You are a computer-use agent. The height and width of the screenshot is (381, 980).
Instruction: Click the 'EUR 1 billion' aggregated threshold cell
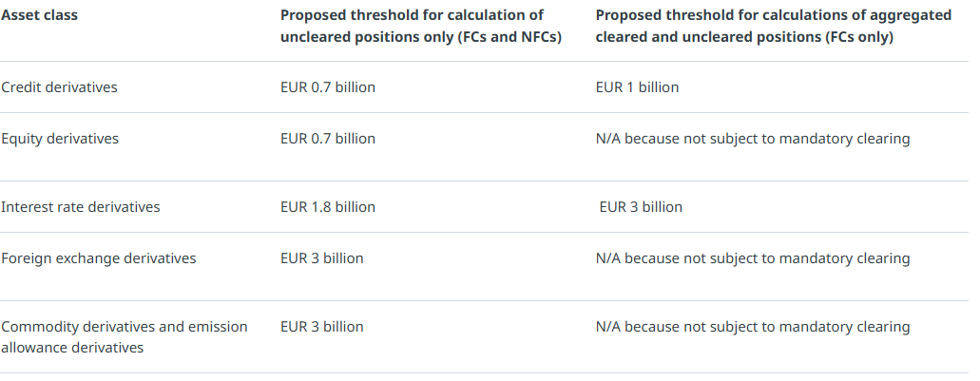coord(637,87)
